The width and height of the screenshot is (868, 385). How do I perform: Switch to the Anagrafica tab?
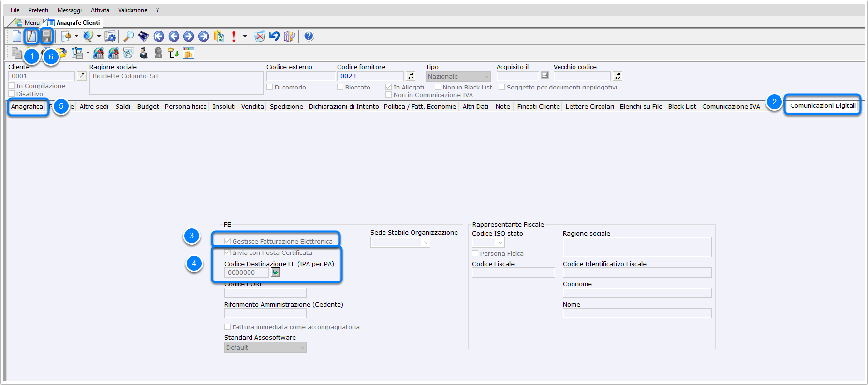pyautogui.click(x=27, y=106)
